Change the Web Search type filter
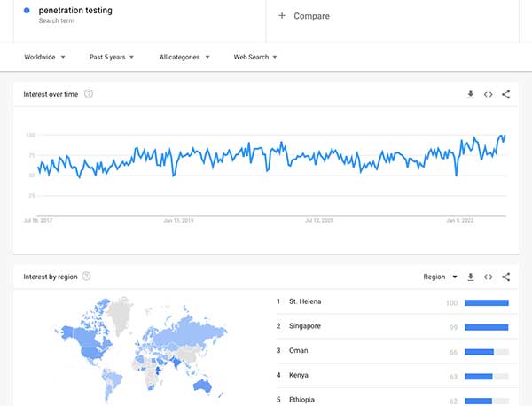 coord(255,57)
